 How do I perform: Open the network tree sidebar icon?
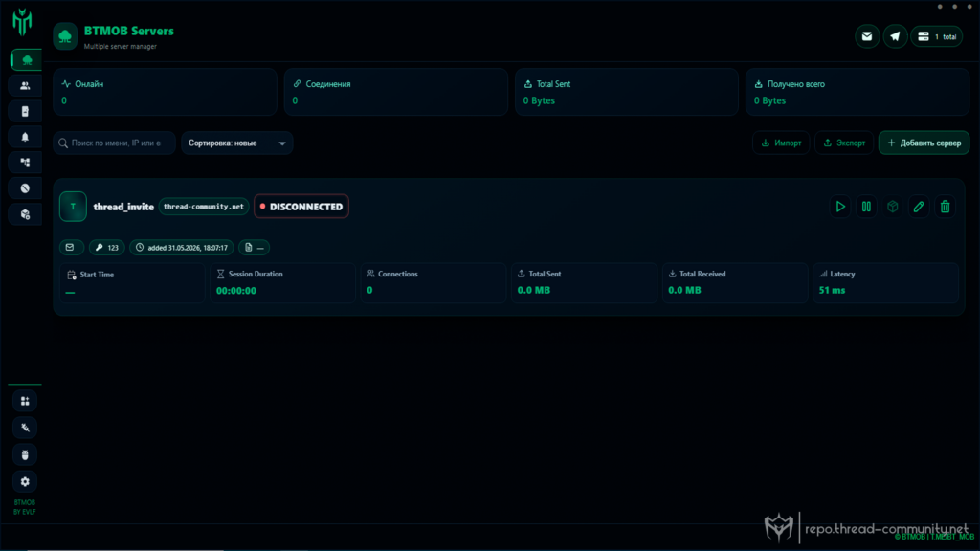coord(25,163)
